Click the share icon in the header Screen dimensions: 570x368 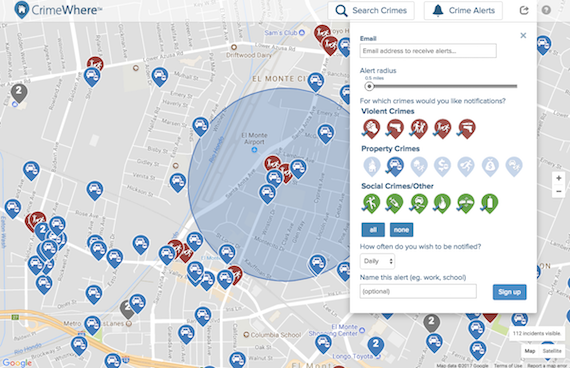coord(524,10)
